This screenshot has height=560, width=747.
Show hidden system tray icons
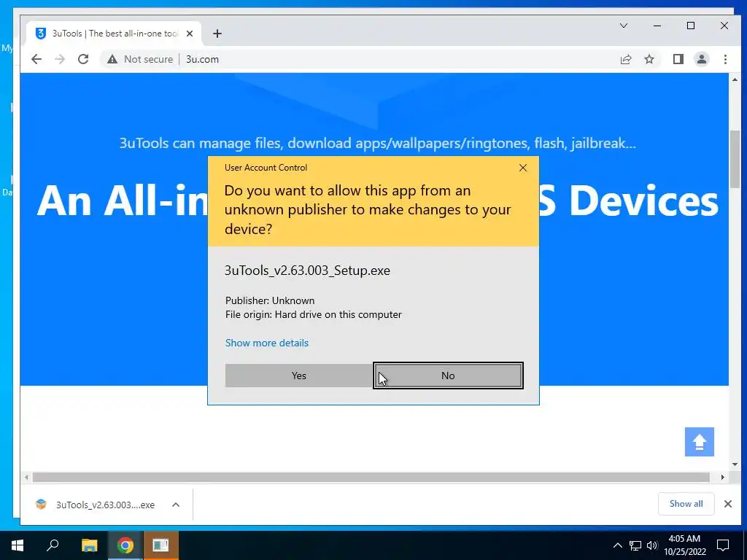(x=617, y=545)
